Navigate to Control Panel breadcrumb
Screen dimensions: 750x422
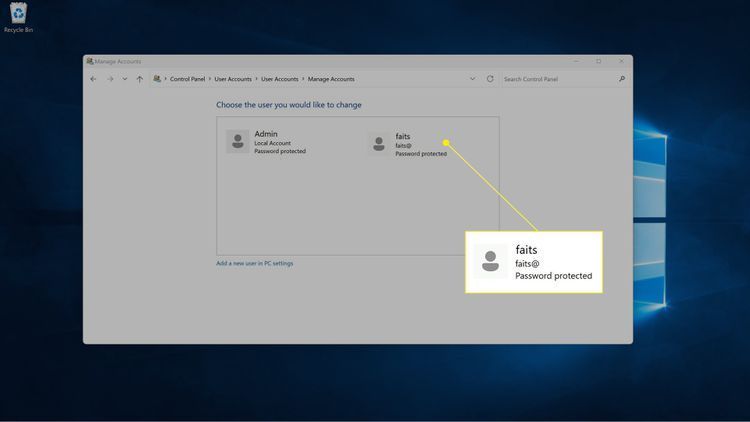[x=187, y=79]
